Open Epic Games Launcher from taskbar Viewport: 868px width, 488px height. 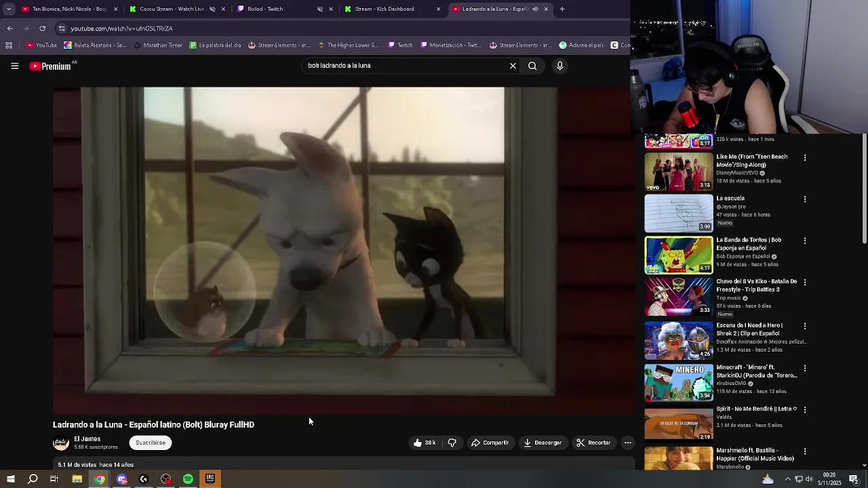point(210,479)
